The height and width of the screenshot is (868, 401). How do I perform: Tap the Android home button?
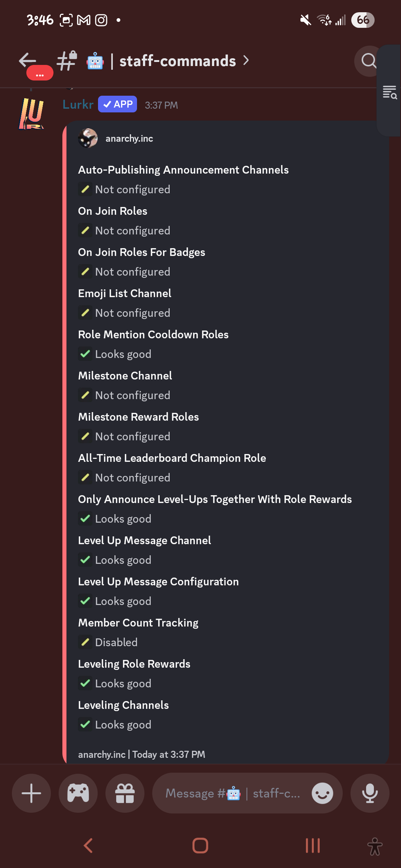(x=200, y=846)
